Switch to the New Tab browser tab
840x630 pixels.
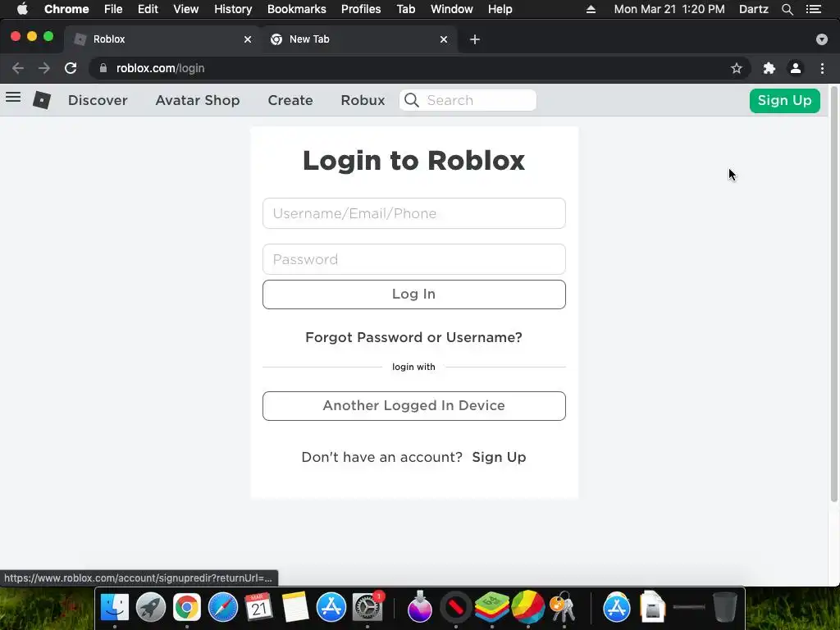pos(358,39)
